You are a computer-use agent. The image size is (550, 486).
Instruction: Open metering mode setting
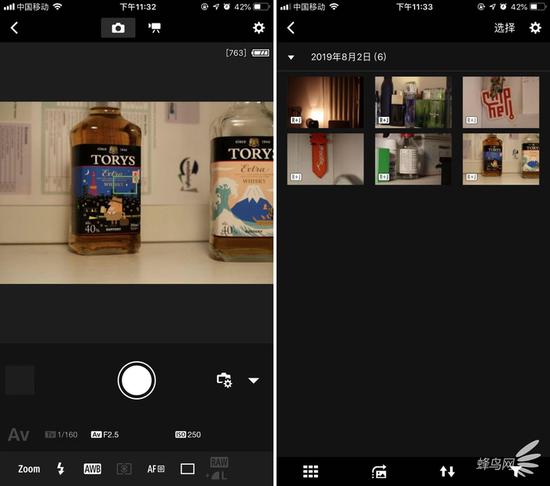[x=124, y=469]
